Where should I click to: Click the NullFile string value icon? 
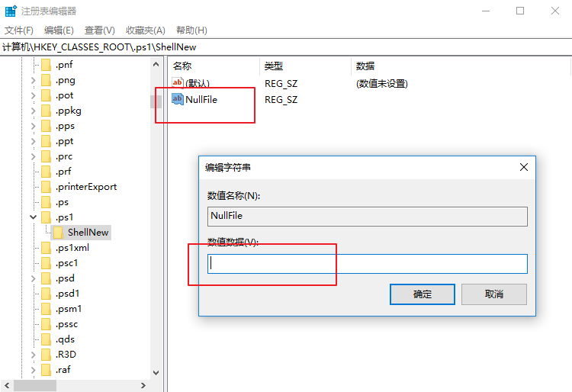pos(177,99)
